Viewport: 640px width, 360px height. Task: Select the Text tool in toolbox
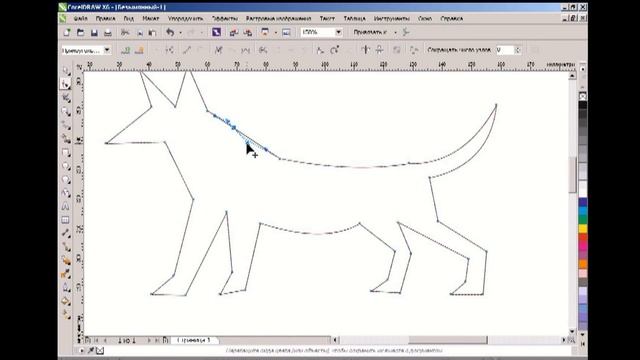66,207
